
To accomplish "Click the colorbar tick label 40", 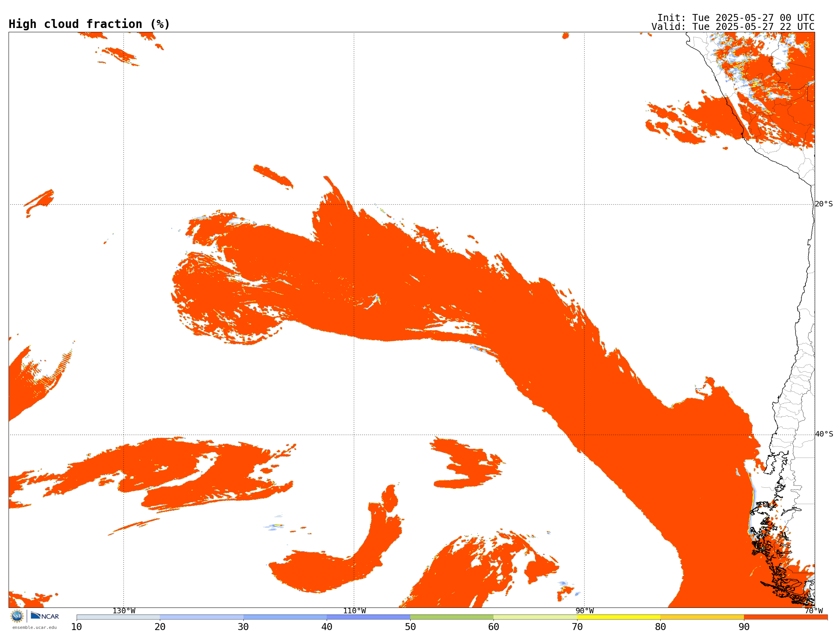I will [x=327, y=627].
